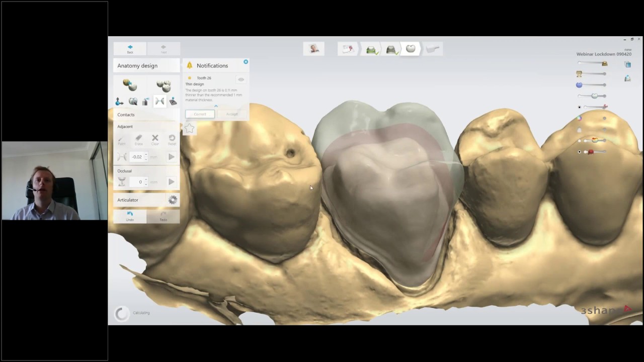The width and height of the screenshot is (644, 362).
Task: Click the blue layered windows icon
Action: [x=628, y=64]
